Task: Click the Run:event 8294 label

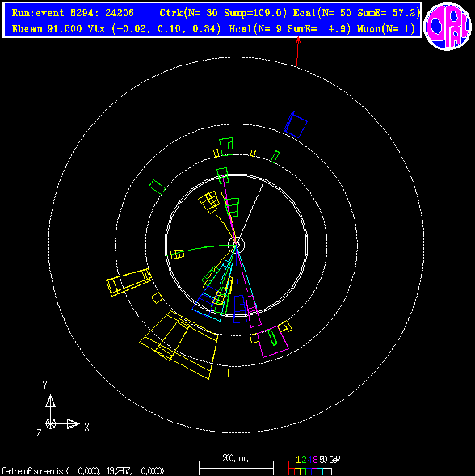Action: click(73, 13)
